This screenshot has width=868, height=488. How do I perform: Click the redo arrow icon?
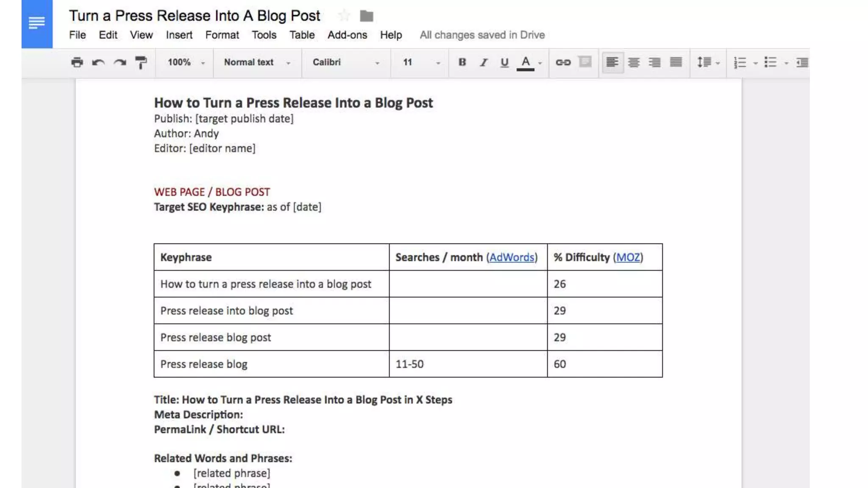tap(120, 62)
